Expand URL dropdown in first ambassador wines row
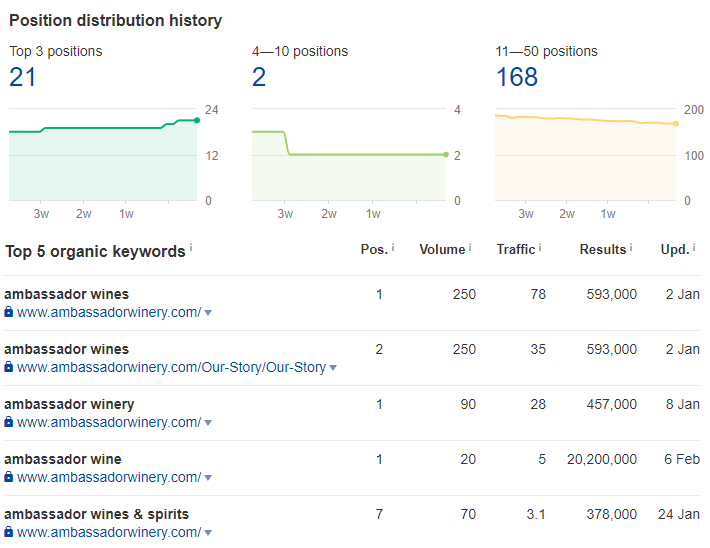 pyautogui.click(x=208, y=312)
